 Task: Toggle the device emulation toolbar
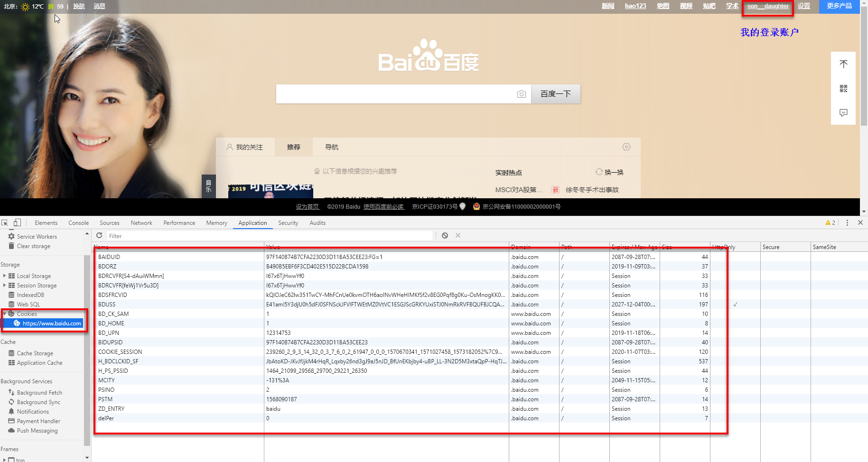pos(17,222)
